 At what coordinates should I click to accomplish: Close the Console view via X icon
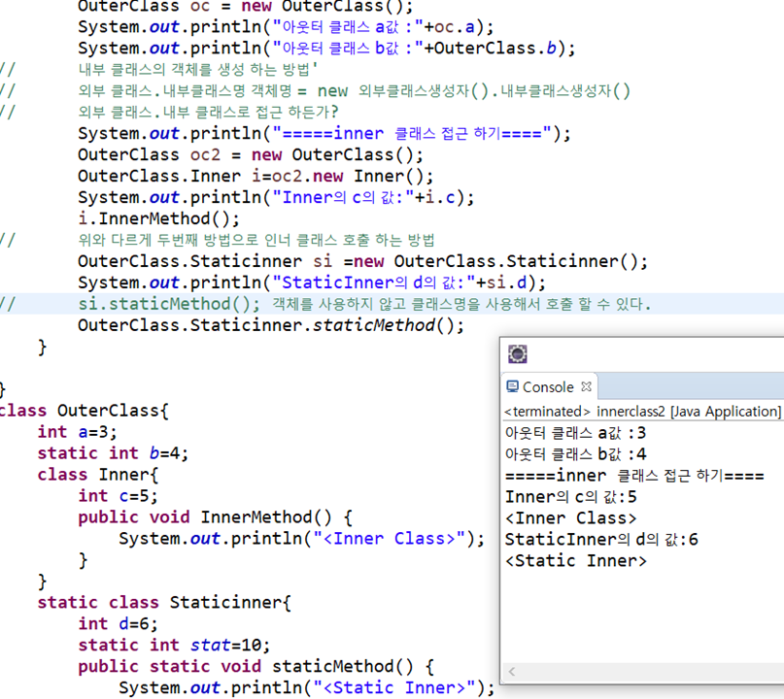[x=587, y=386]
